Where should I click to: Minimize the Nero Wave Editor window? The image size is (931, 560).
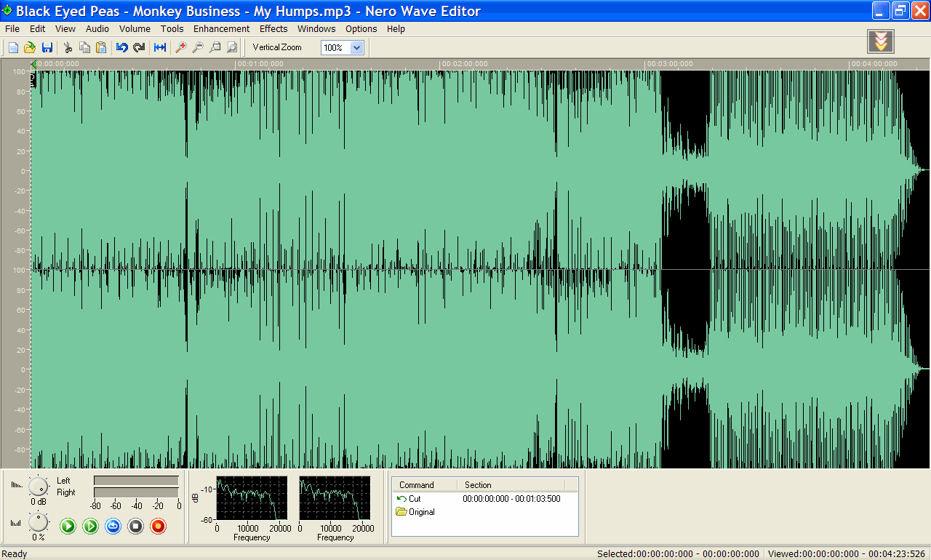point(882,10)
